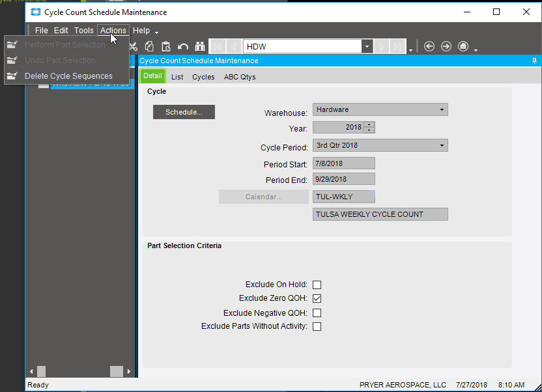Increase the Year value with stepper
Image resolution: width=542 pixels, height=392 pixels.
tap(369, 125)
